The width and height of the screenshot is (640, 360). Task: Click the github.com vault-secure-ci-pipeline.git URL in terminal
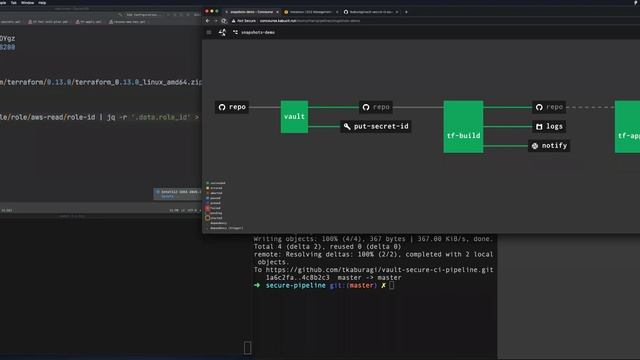[379, 270]
